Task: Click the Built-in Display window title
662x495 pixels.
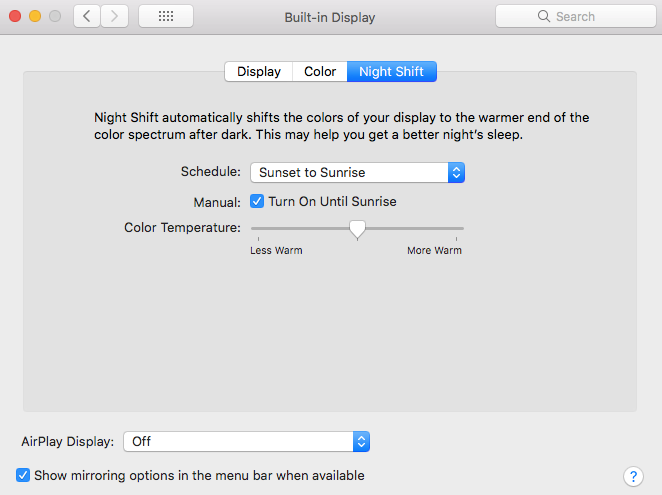Action: point(331,16)
